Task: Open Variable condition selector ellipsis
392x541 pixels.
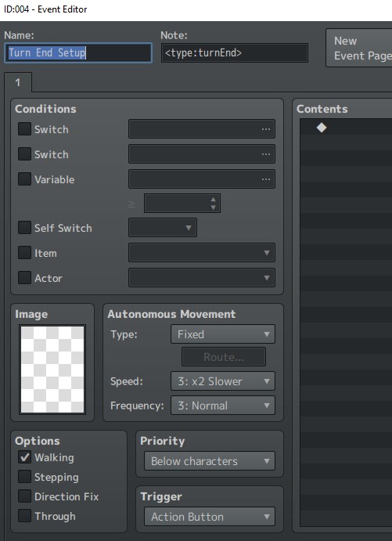Action: 265,179
